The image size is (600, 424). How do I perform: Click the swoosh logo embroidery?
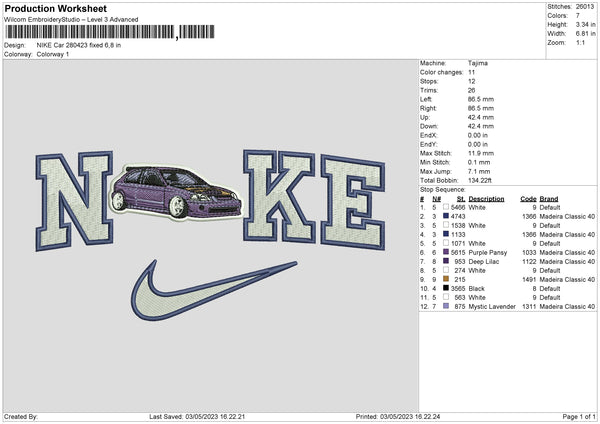(212, 290)
